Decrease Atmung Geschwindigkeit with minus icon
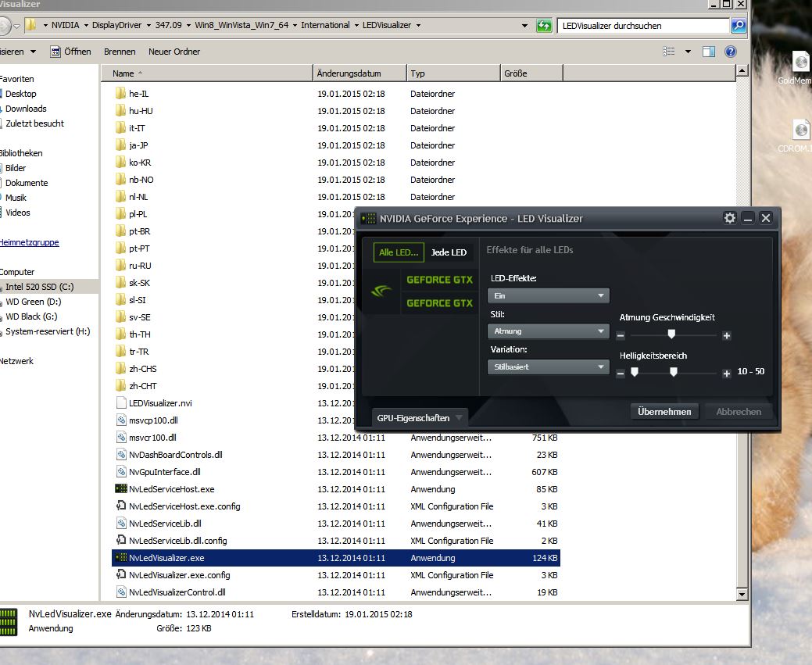Image resolution: width=812 pixels, height=665 pixels. [x=621, y=335]
